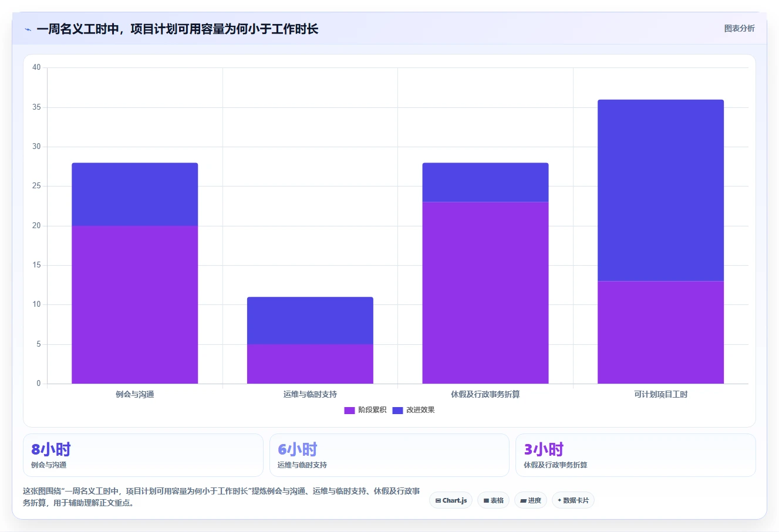
Task: Click the blue bar segment for 可计划项目工时
Action: [x=660, y=190]
